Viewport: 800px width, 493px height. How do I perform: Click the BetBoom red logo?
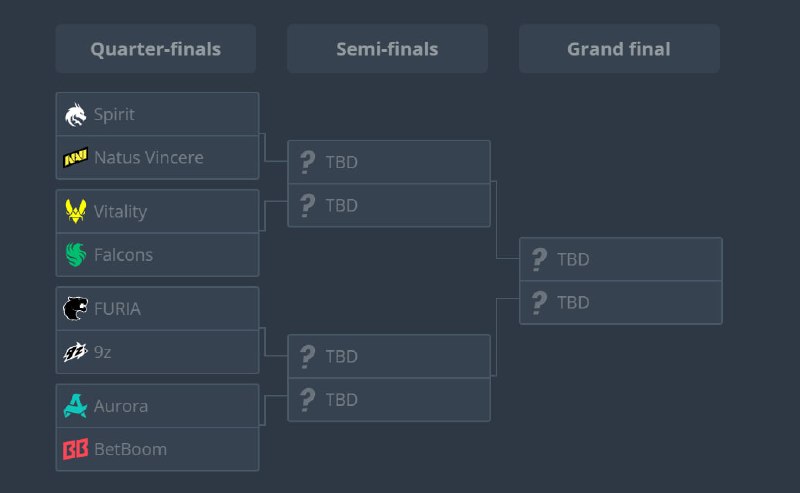(x=76, y=449)
